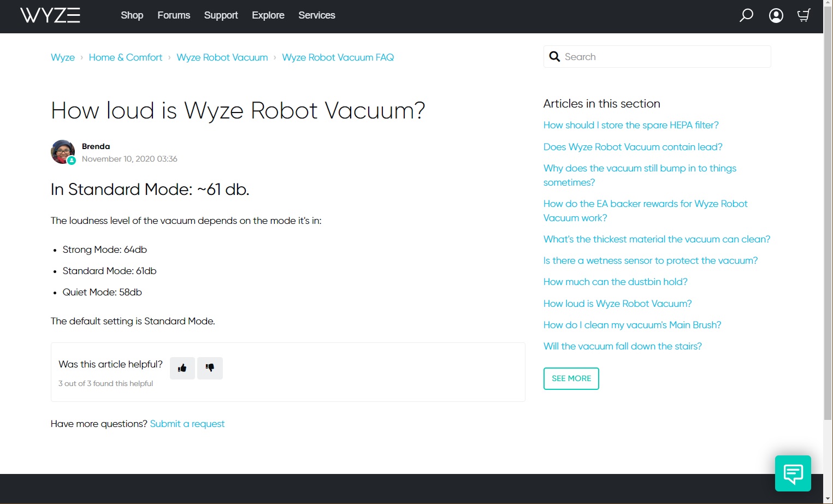Click the date 'November 10, 2020 03:36'
This screenshot has width=833, height=504.
pyautogui.click(x=129, y=159)
